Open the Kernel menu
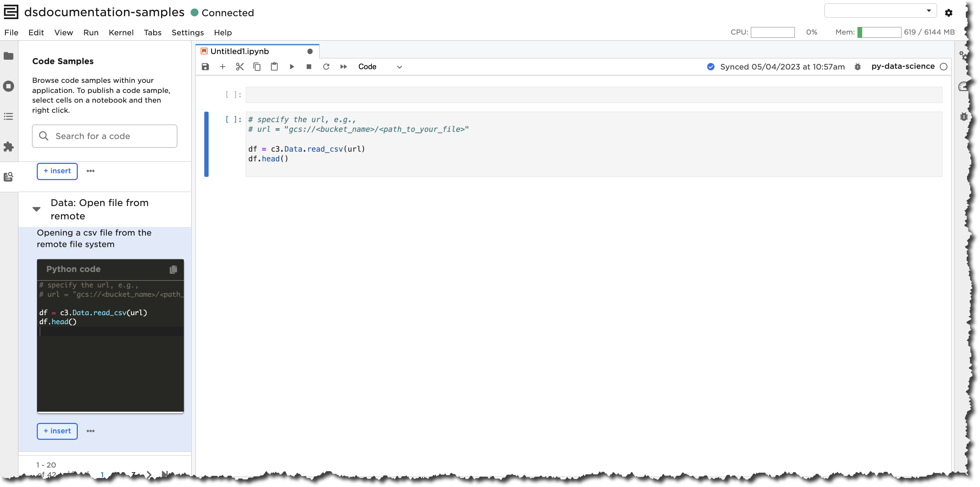This screenshot has height=487, width=980. [x=121, y=33]
